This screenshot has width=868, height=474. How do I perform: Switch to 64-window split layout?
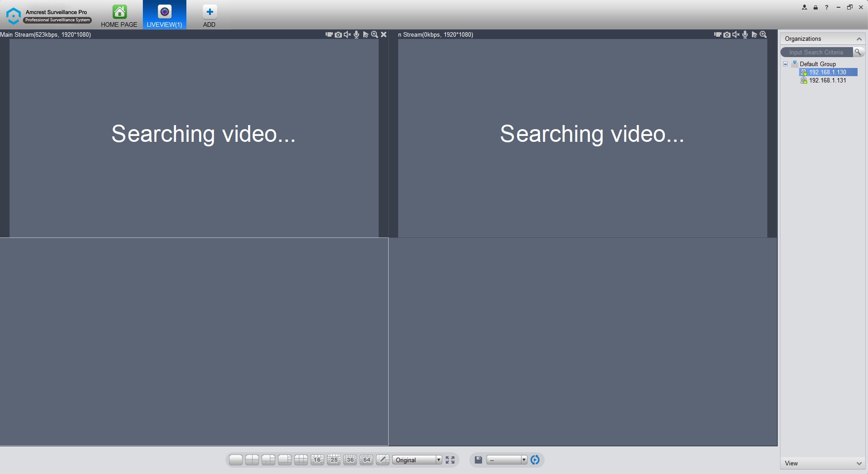(366, 460)
